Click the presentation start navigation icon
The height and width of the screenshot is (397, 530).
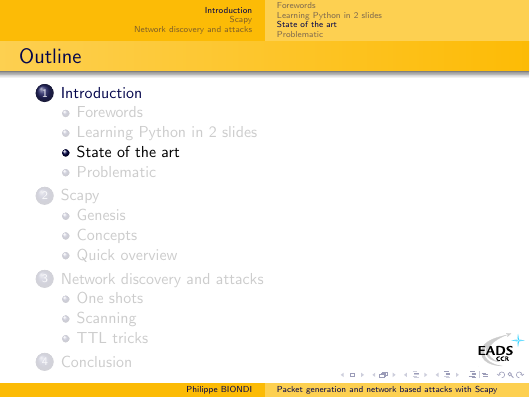coord(473,375)
